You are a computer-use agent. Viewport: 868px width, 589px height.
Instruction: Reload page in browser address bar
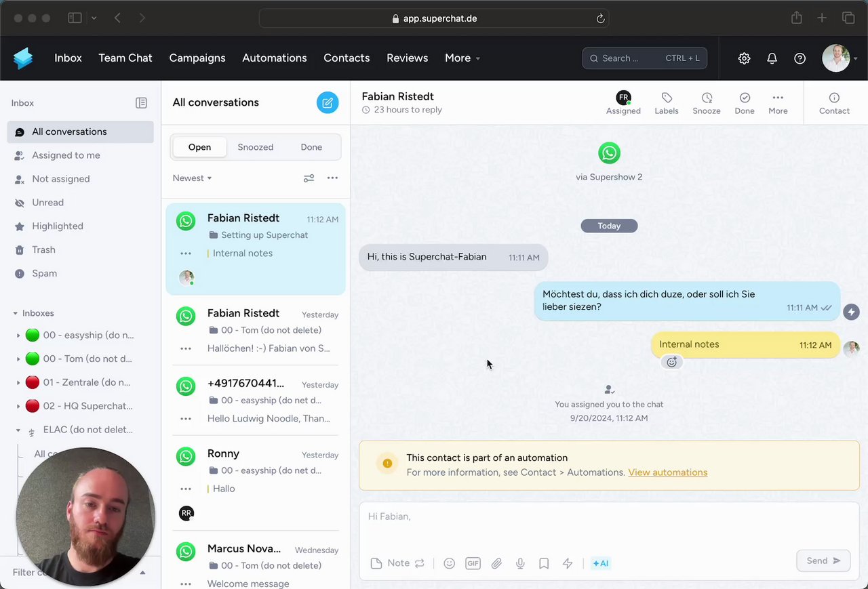pos(600,19)
